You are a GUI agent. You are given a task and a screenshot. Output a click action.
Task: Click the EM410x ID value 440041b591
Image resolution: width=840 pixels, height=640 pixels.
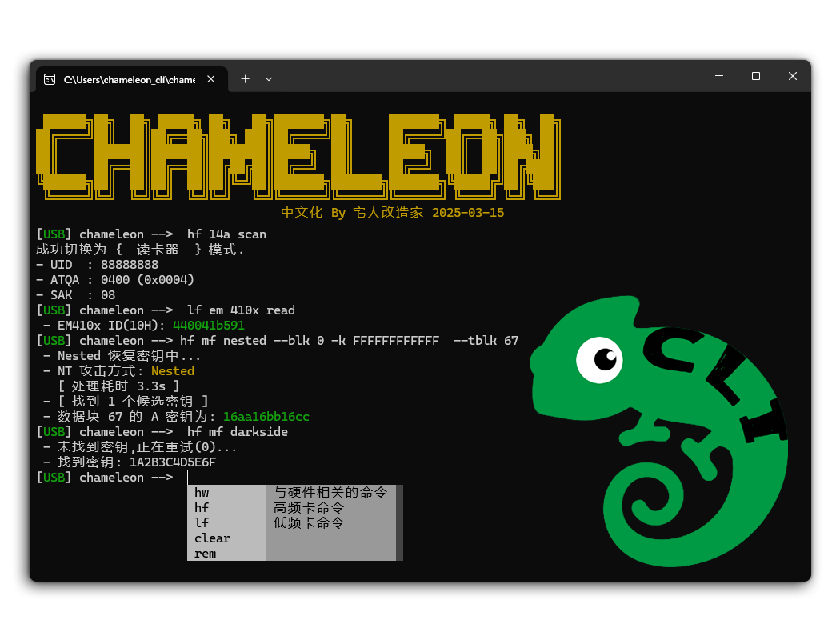(x=209, y=326)
